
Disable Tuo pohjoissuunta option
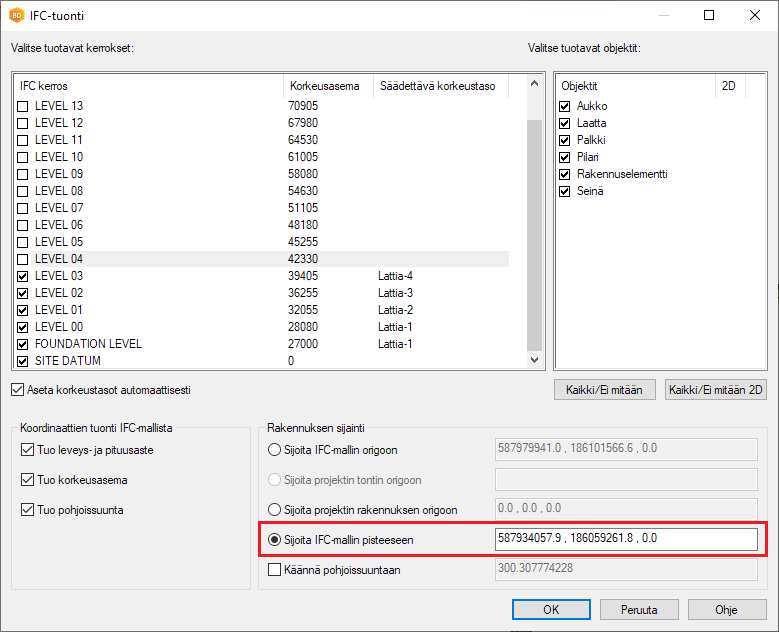click(x=27, y=510)
